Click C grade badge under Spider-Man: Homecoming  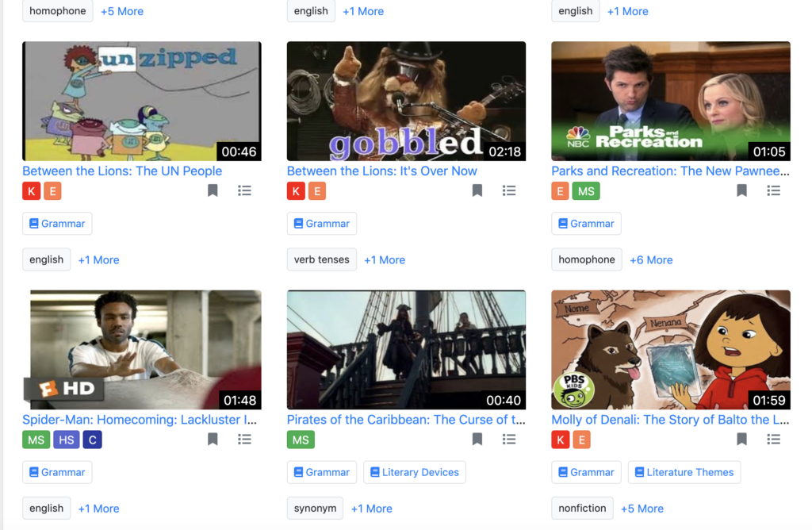pyautogui.click(x=92, y=440)
